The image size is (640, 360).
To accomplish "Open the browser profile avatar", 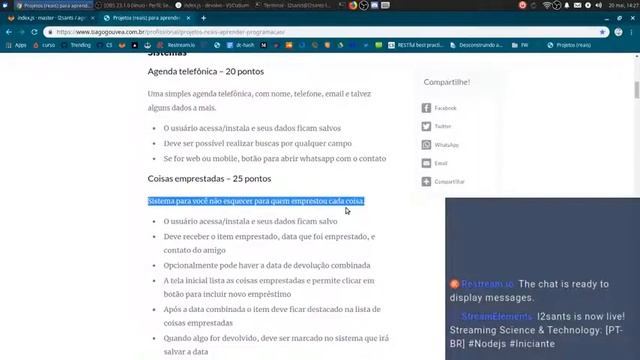I will click(618, 32).
